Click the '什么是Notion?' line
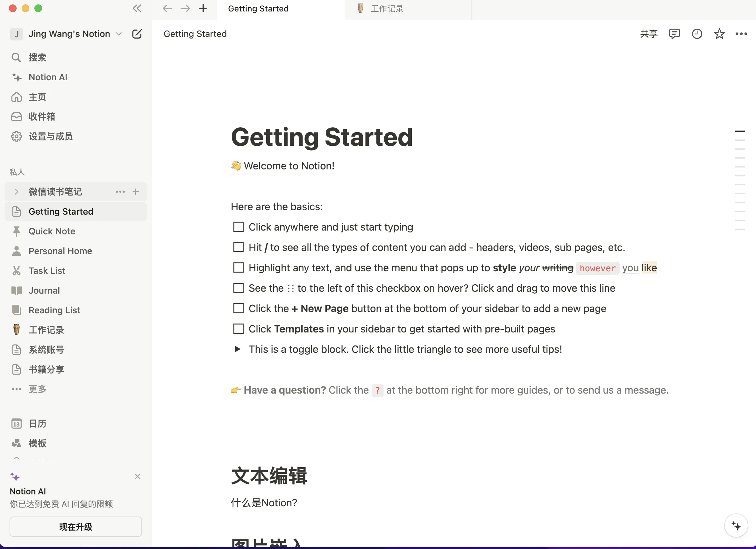The width and height of the screenshot is (756, 549). [264, 503]
